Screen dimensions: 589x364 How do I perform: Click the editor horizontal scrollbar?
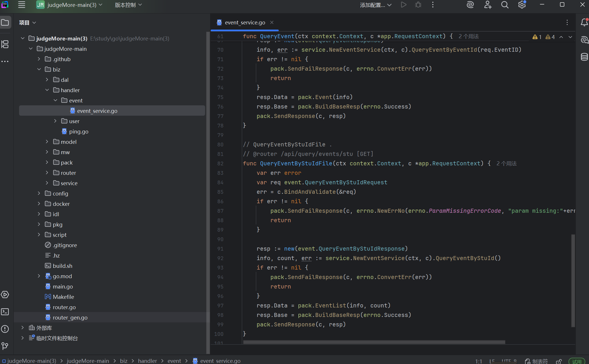(x=374, y=342)
